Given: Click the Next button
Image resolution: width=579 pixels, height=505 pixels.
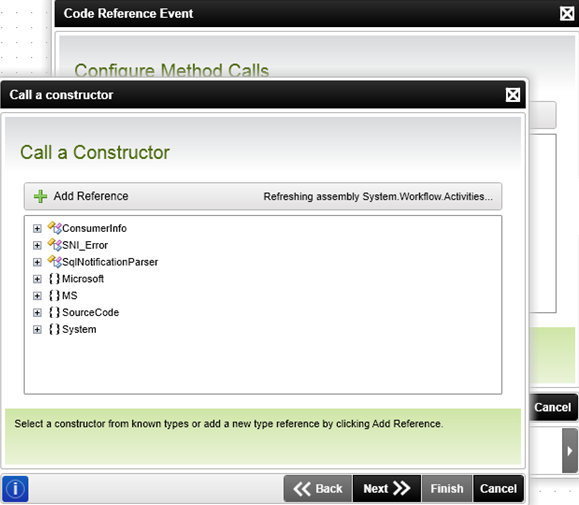Looking at the screenshot, I should [387, 489].
